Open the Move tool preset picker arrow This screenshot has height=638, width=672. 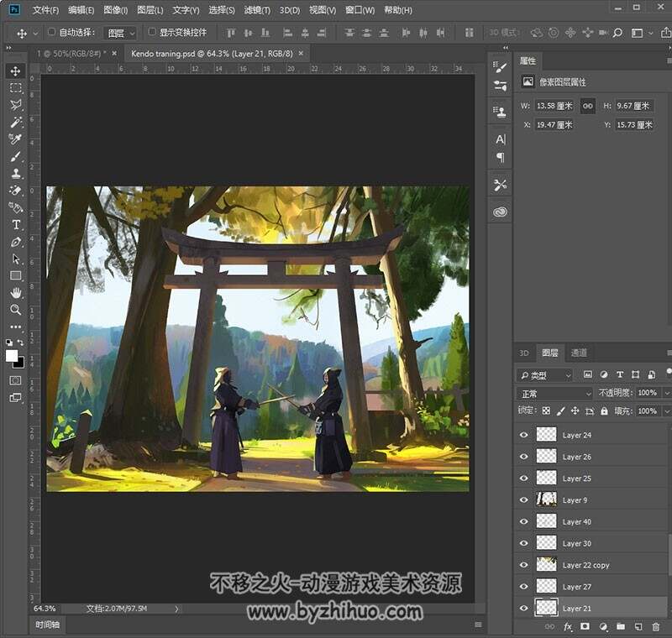click(x=36, y=33)
